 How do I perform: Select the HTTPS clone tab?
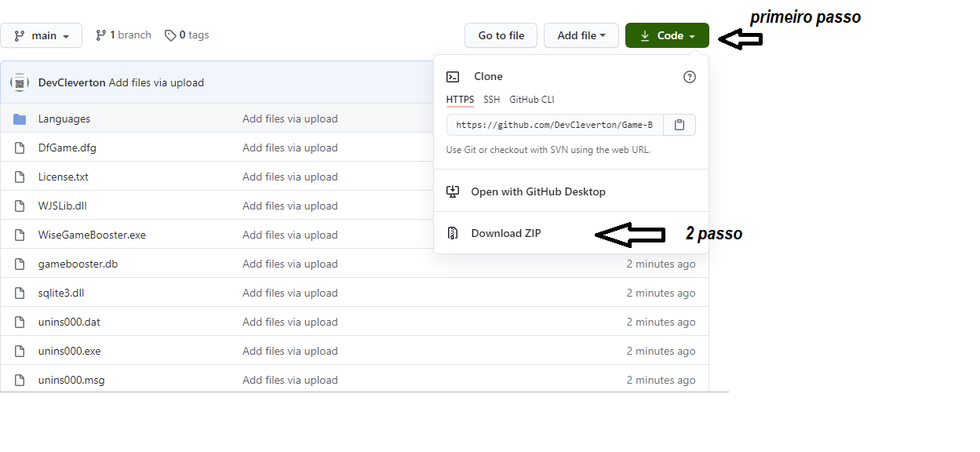460,100
